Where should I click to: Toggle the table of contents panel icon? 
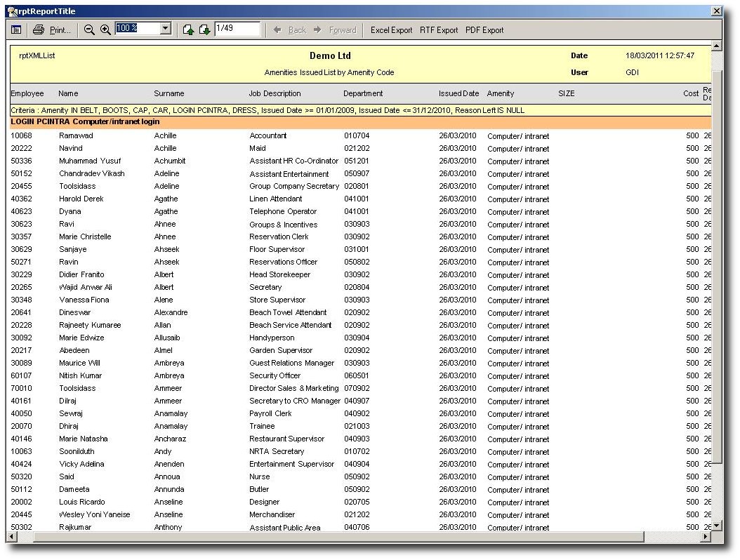pyautogui.click(x=16, y=30)
